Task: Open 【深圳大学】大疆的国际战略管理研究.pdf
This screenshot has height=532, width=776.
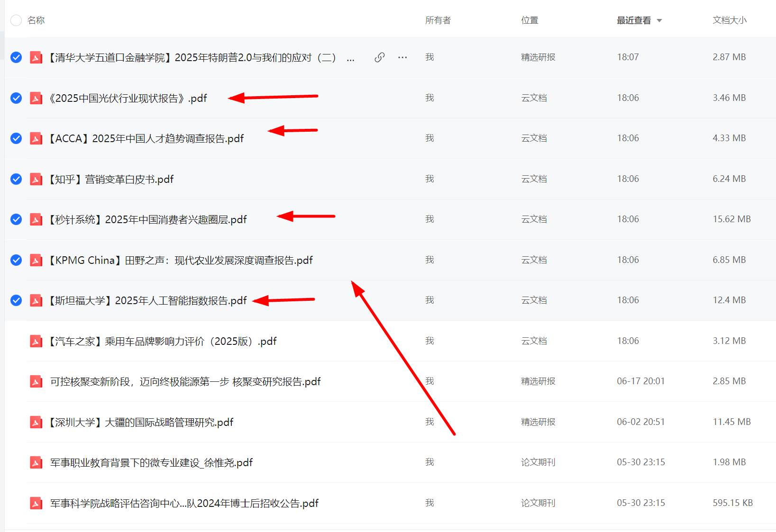Action: tap(141, 422)
